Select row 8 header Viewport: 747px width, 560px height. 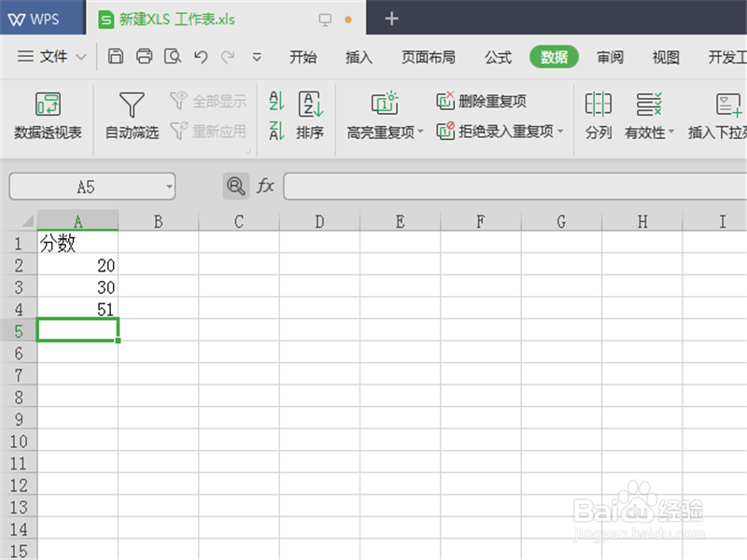19,397
